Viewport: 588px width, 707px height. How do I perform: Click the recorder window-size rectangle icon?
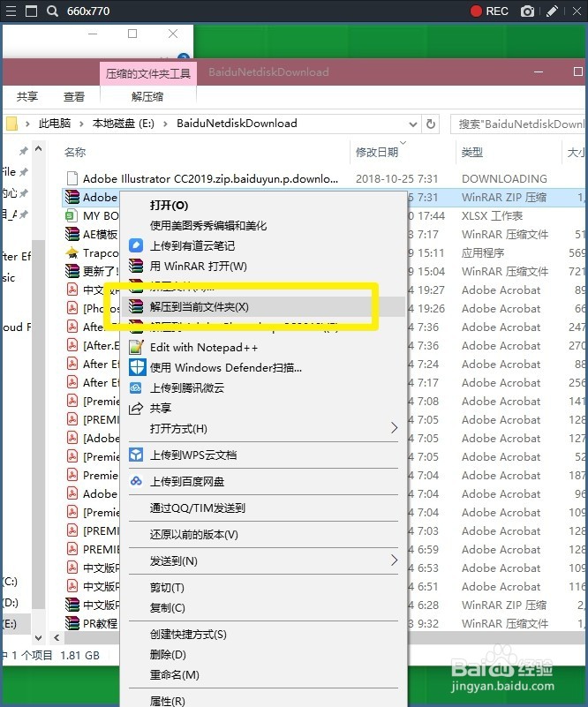point(31,11)
